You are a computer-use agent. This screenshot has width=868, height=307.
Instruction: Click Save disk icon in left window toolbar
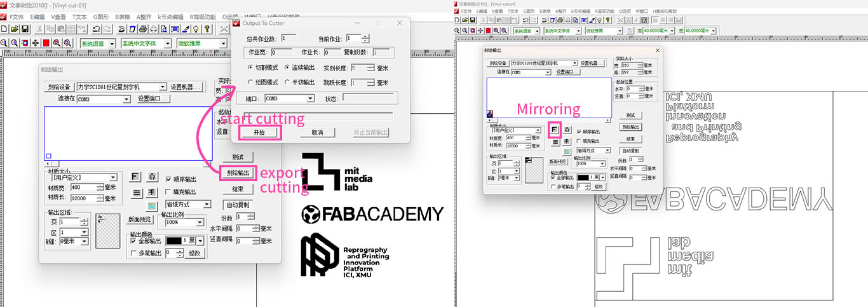[25, 29]
